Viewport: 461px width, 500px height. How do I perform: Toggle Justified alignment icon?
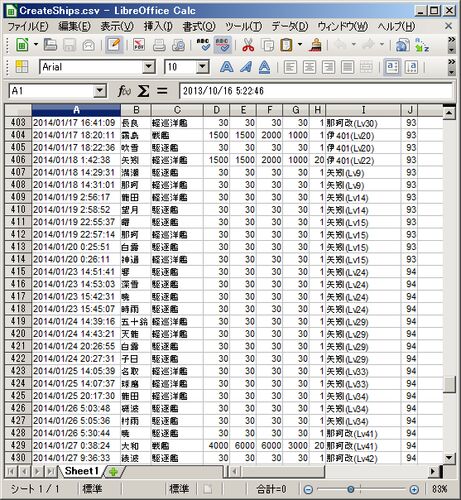tap(348, 67)
